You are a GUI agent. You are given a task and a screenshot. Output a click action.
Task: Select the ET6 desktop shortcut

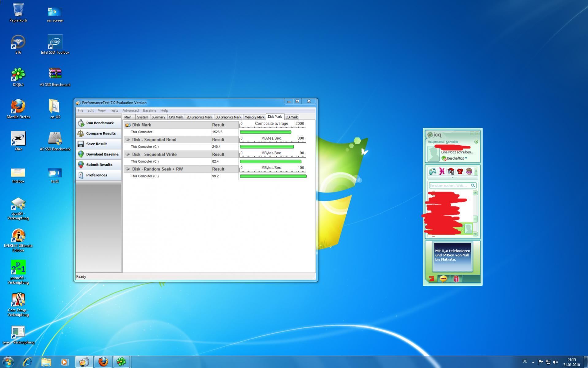18,45
